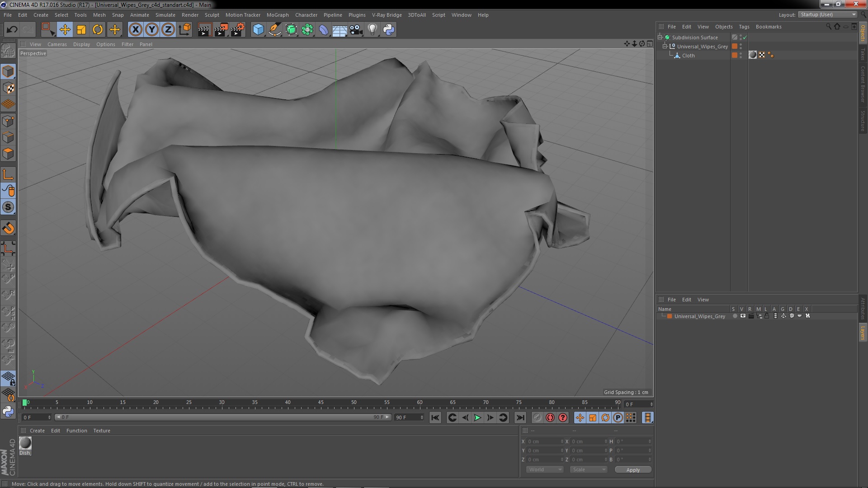Open World coordinate dropdown

coord(544,470)
